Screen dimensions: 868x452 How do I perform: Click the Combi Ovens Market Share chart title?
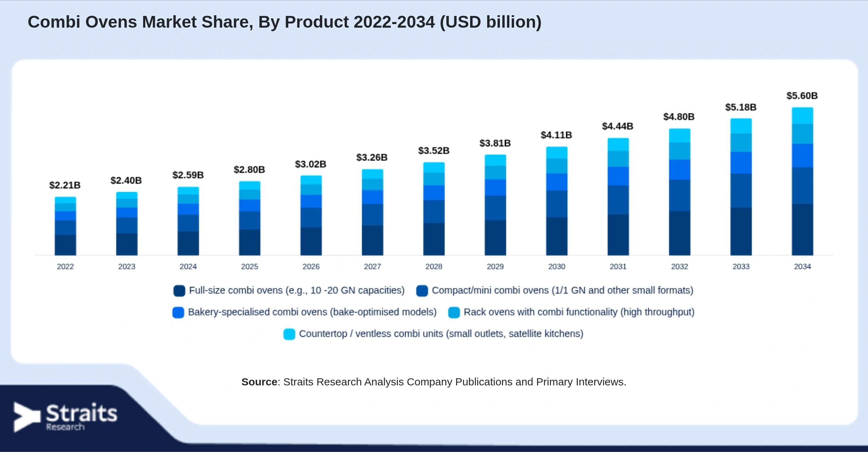coord(285,22)
